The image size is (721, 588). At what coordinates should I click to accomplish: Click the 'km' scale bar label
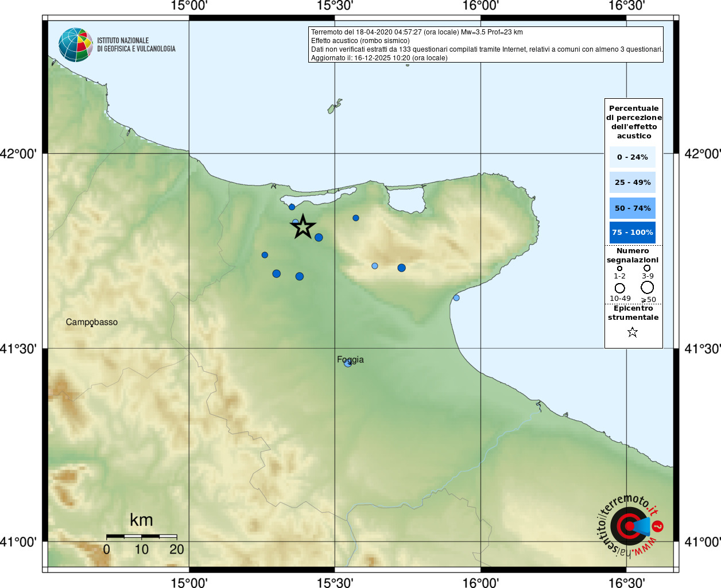(x=141, y=520)
